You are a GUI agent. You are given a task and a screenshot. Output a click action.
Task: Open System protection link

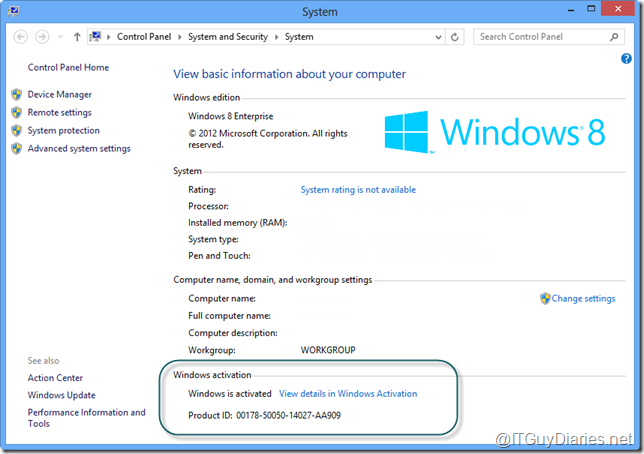coord(64,130)
